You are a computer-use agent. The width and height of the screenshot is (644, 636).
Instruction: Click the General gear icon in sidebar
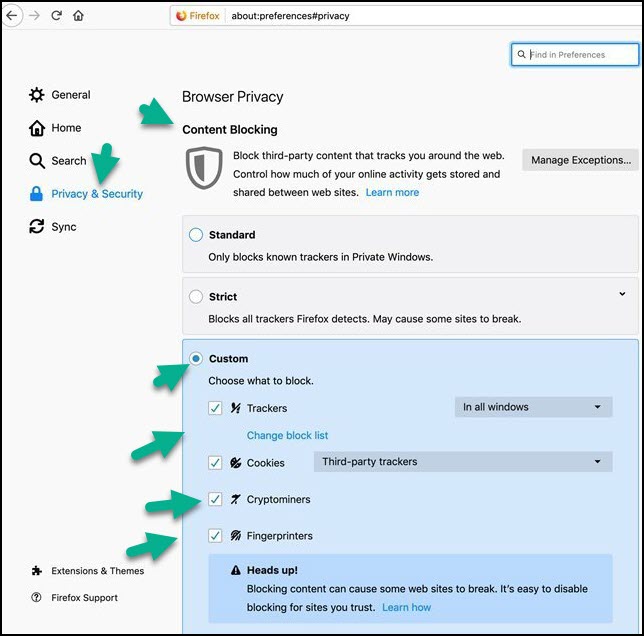pyautogui.click(x=37, y=95)
